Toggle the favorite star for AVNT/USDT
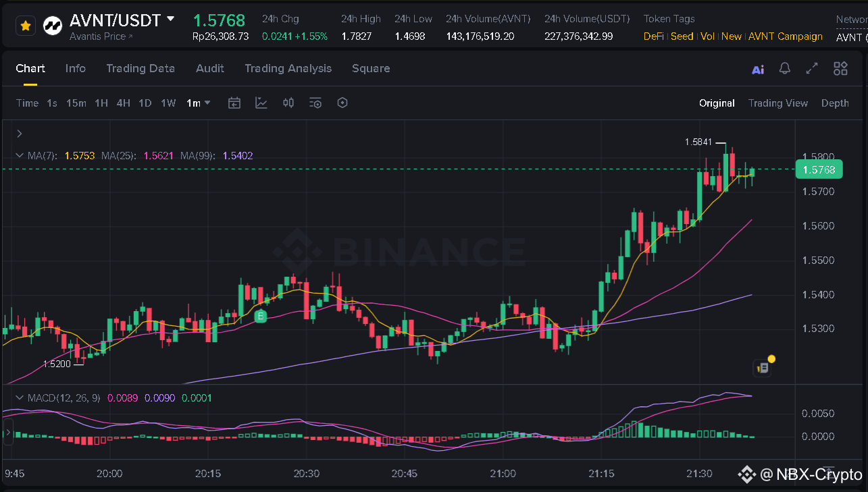This screenshot has width=868, height=492. (26, 26)
